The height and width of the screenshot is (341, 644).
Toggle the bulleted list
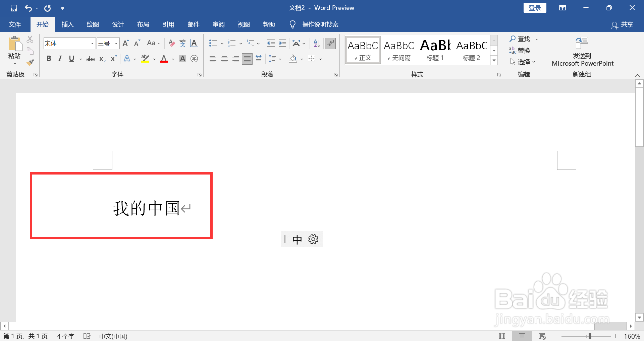coord(213,43)
